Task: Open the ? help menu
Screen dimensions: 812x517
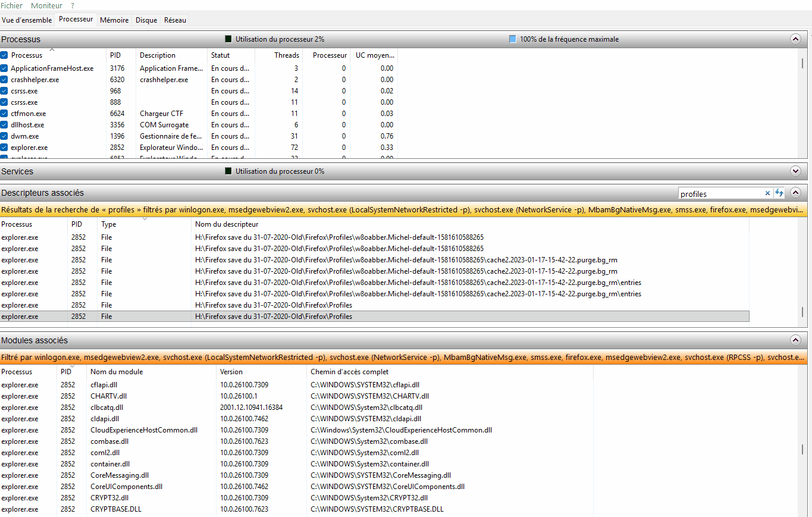Action: [x=73, y=5]
